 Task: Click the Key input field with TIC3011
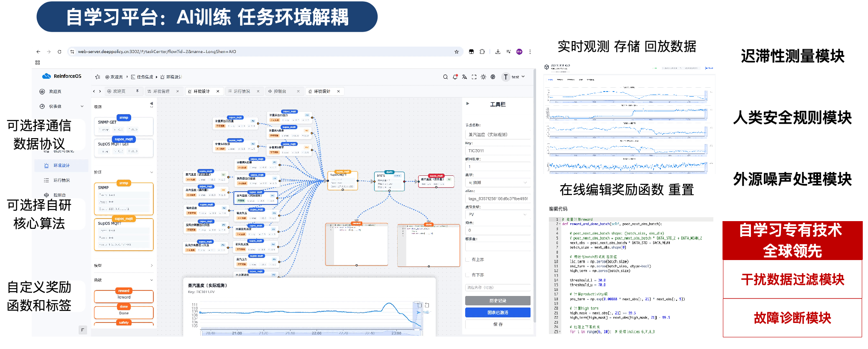tap(498, 151)
